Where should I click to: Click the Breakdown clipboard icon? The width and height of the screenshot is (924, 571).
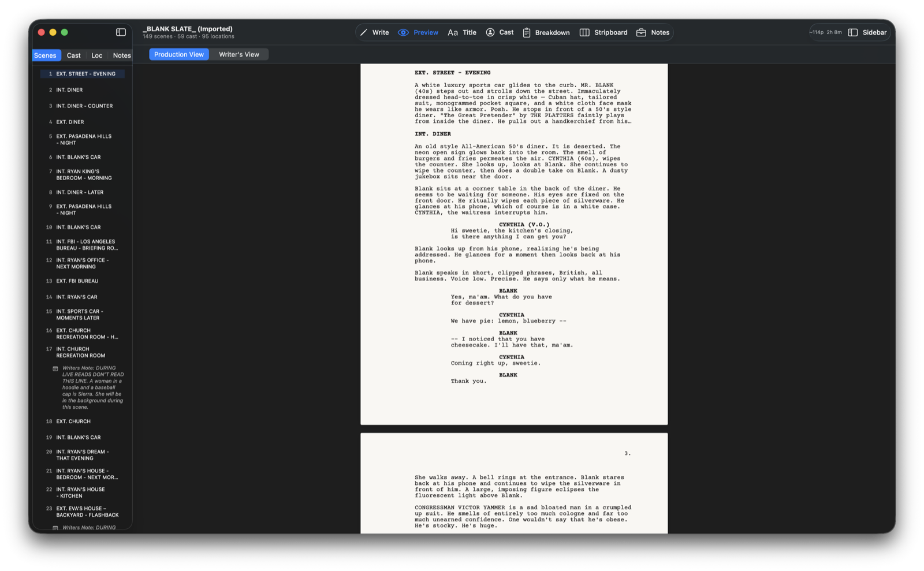click(x=527, y=32)
